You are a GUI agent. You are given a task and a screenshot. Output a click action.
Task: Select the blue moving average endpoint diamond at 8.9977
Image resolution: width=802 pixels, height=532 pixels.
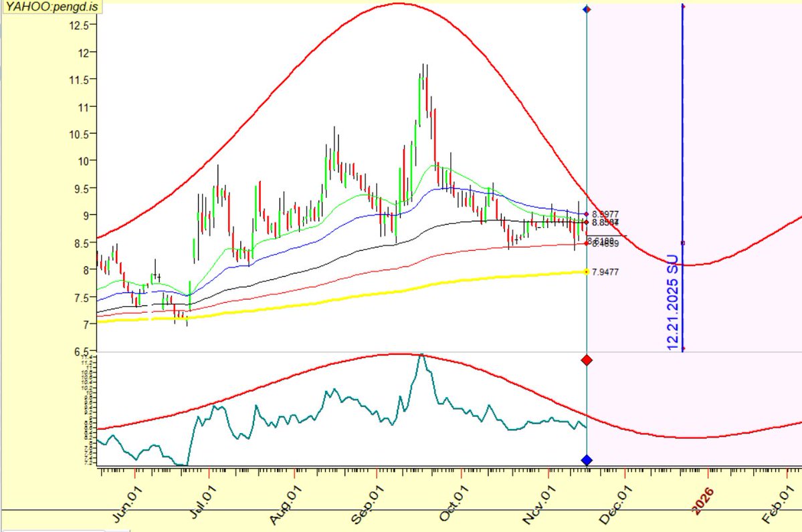pos(586,214)
